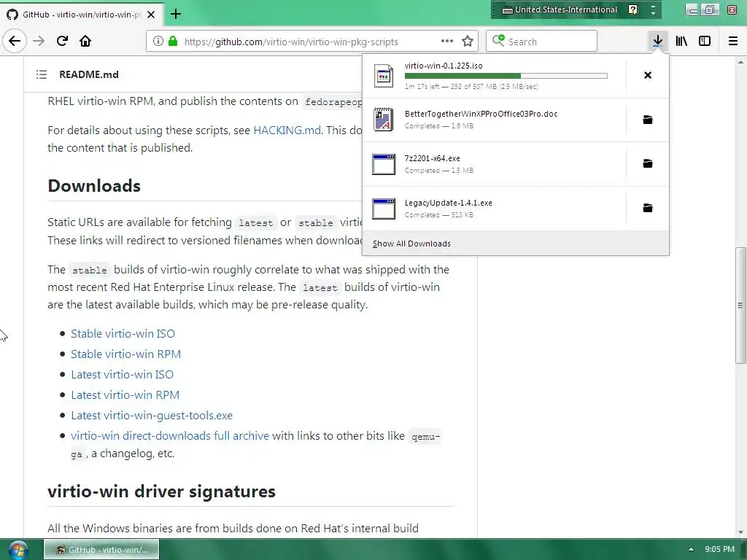The width and height of the screenshot is (747, 560).
Task: Open the Library bookshelf icon
Action: pyautogui.click(x=682, y=41)
